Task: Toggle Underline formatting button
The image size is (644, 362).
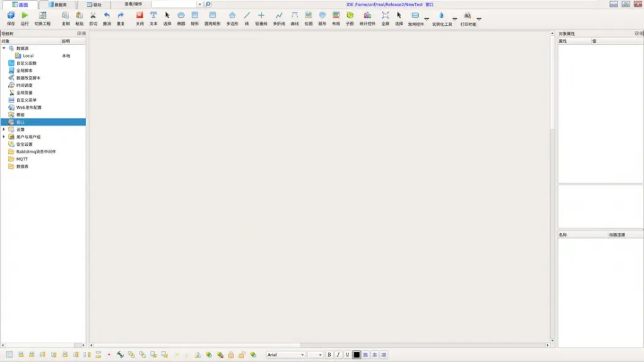Action: [x=347, y=355]
